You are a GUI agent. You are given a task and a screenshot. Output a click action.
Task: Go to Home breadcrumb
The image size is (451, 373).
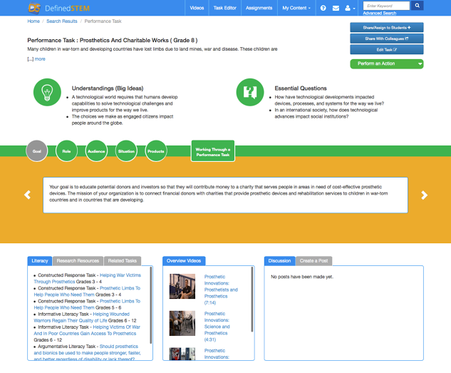point(33,21)
